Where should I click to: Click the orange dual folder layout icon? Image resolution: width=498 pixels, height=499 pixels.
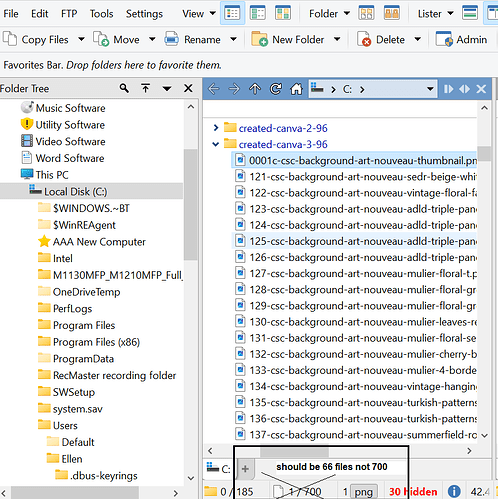391,13
